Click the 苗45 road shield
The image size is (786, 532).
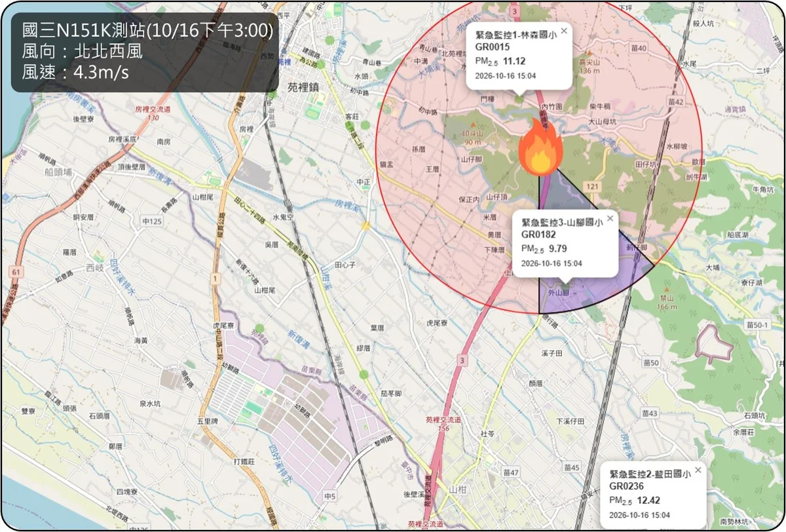[x=572, y=467]
